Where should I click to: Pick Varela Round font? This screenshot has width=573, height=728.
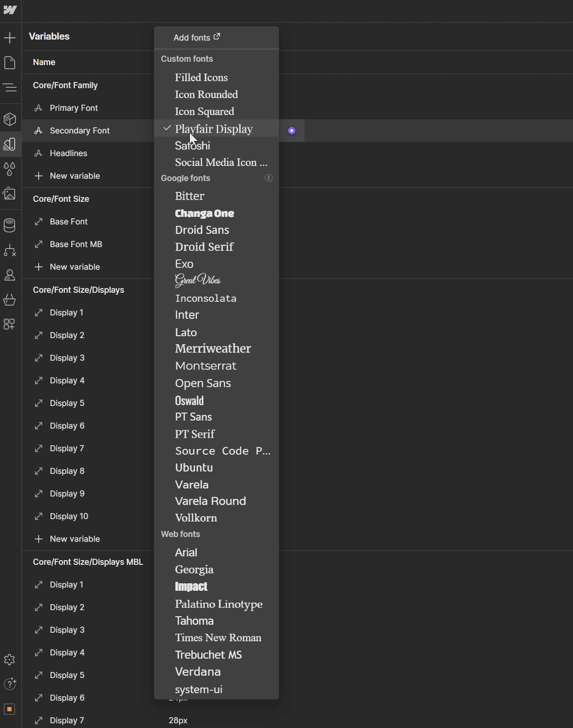pyautogui.click(x=216, y=501)
